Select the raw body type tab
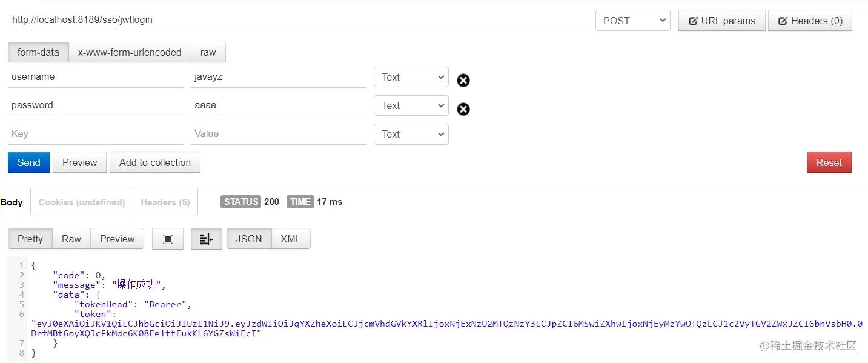This screenshot has height=363, width=868. (208, 52)
